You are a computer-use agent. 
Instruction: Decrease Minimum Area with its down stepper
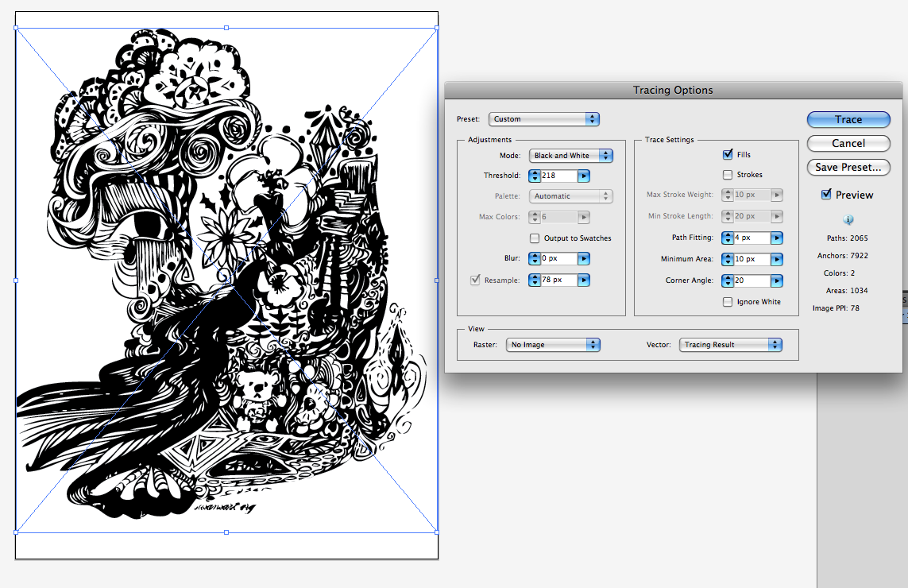point(726,261)
